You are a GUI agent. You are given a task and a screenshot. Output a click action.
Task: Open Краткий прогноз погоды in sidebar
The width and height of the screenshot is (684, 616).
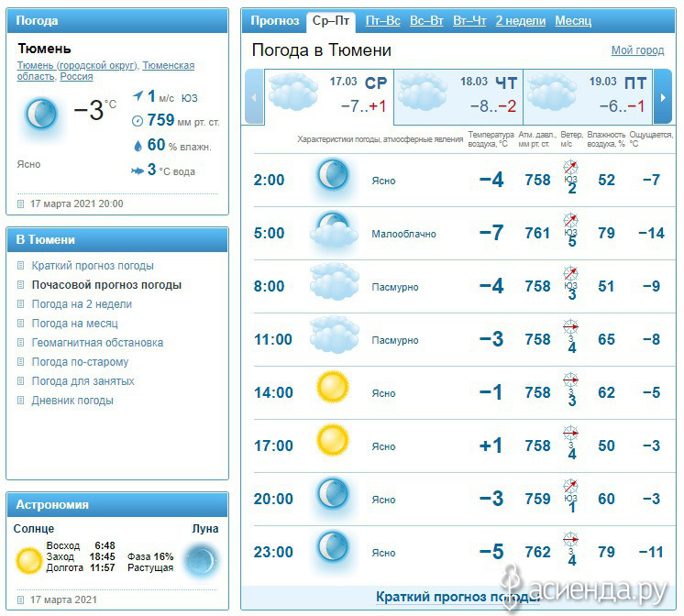click(93, 266)
